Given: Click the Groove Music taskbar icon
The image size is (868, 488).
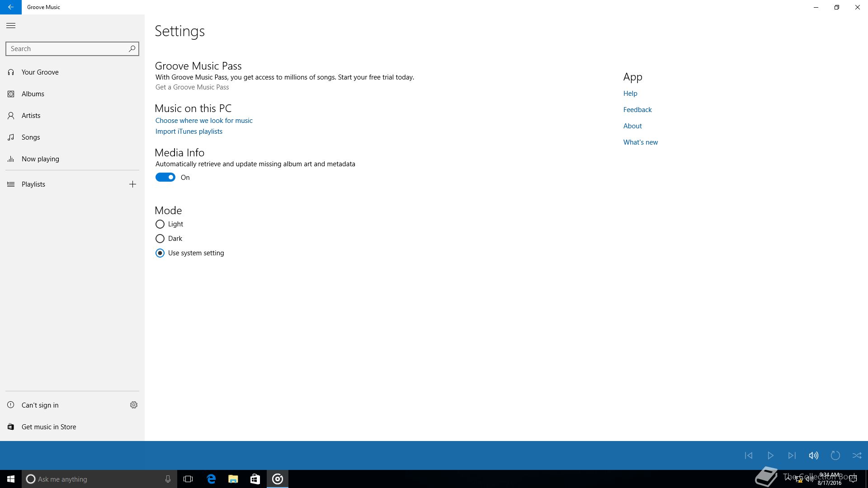Looking at the screenshot, I should coord(278,479).
